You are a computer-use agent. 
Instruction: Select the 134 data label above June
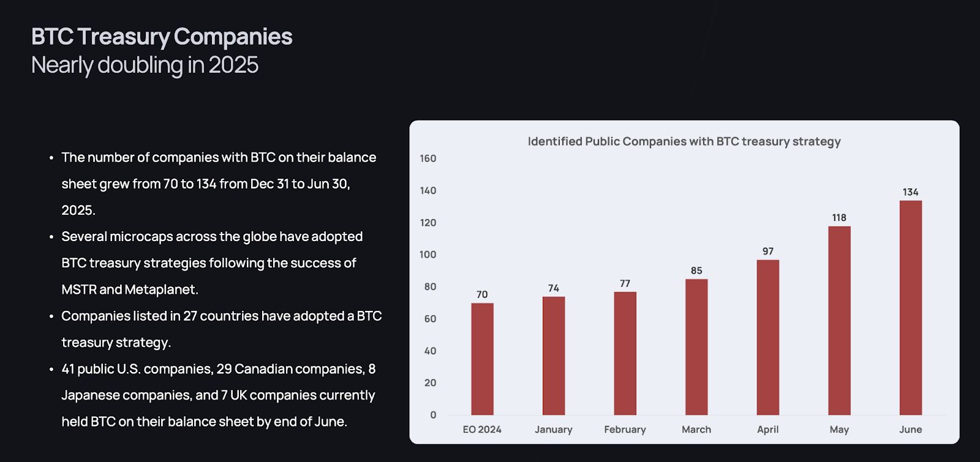click(911, 192)
